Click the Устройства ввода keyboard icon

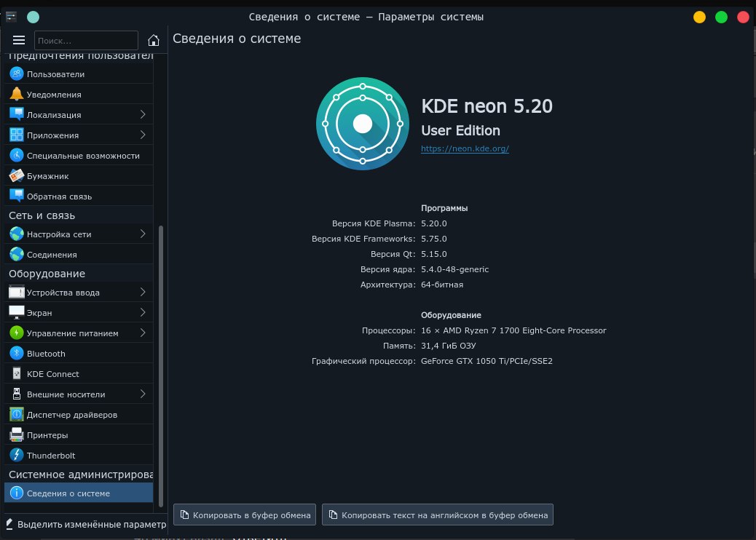pyautogui.click(x=17, y=292)
